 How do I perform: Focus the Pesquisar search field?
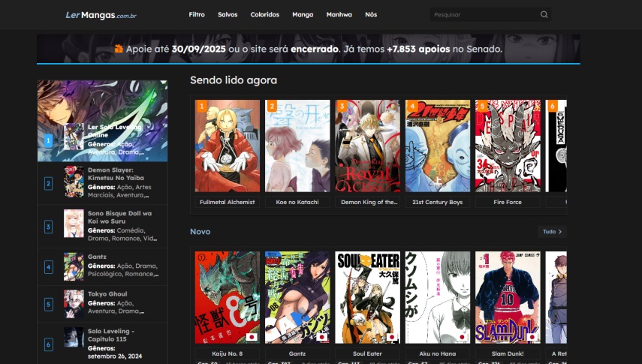[490, 14]
